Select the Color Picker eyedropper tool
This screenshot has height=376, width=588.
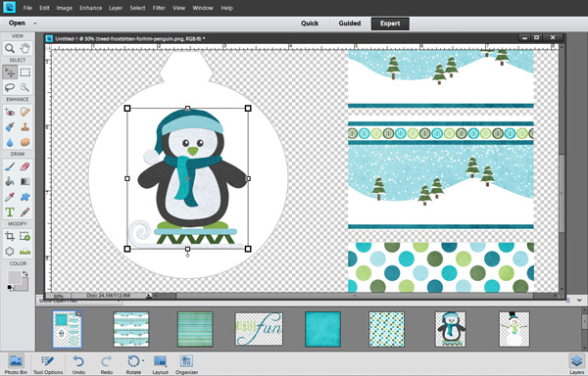[x=10, y=197]
